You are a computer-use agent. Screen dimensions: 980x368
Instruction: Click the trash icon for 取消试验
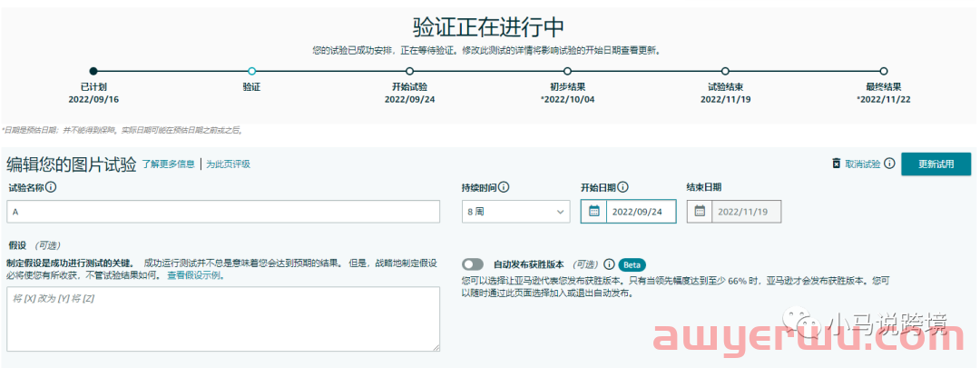point(836,164)
